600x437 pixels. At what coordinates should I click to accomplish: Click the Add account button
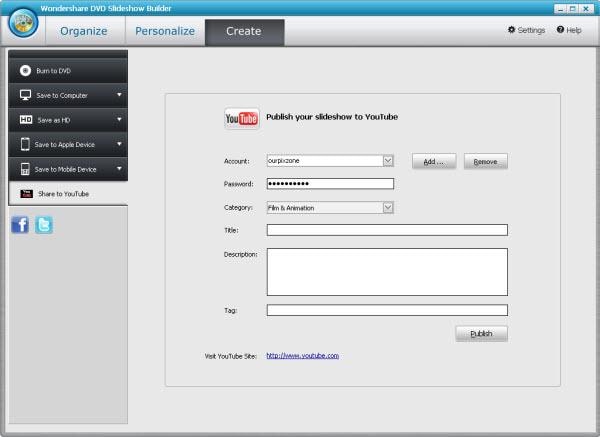pyautogui.click(x=434, y=161)
